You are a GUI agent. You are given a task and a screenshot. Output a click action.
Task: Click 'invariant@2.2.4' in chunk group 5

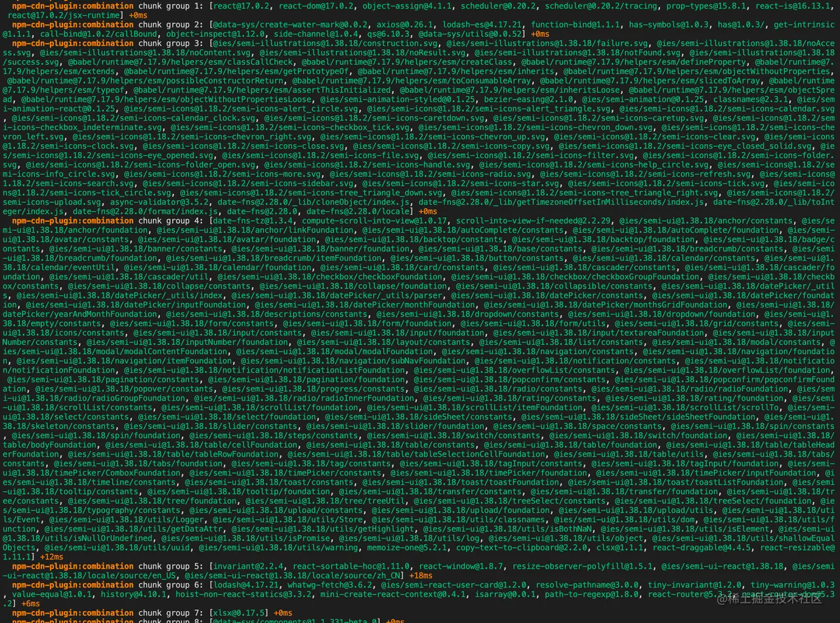248,567
